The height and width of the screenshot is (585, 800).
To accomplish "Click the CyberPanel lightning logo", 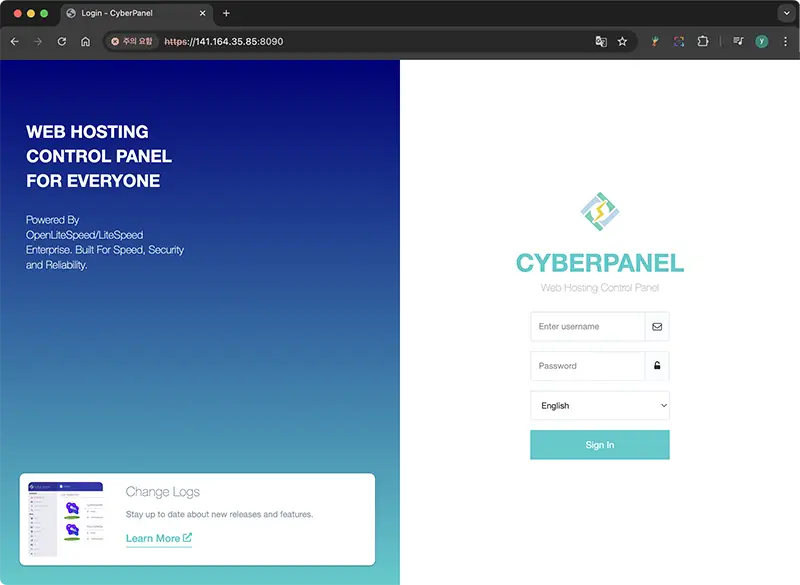I will (600, 211).
